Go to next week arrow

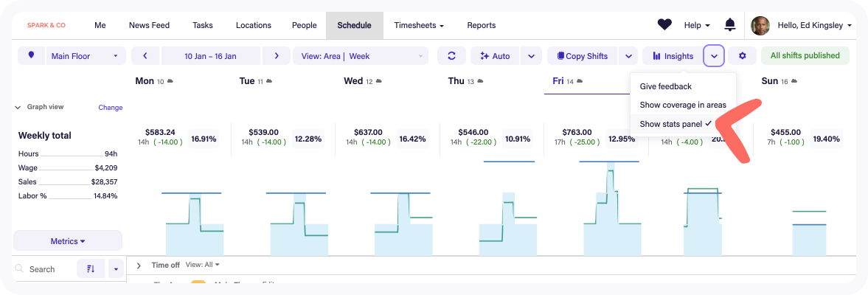pyautogui.click(x=276, y=56)
